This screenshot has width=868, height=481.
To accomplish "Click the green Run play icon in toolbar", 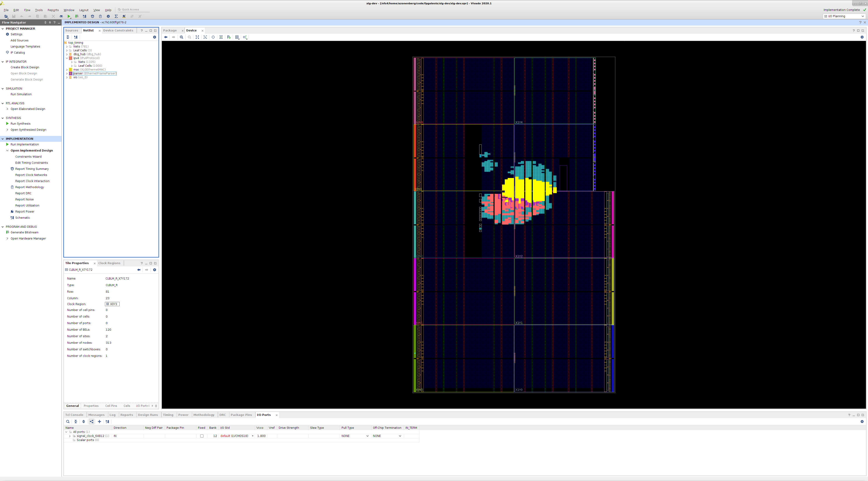I will 69,16.
